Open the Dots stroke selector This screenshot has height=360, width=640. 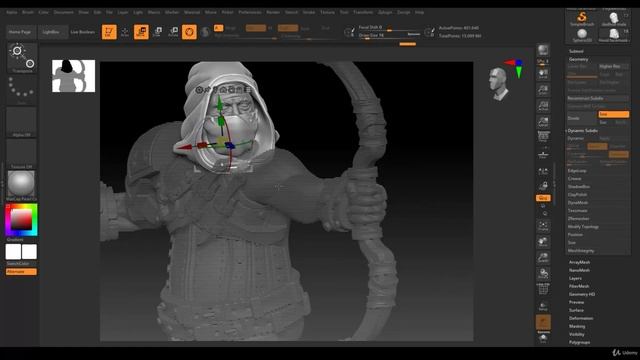coord(22,90)
